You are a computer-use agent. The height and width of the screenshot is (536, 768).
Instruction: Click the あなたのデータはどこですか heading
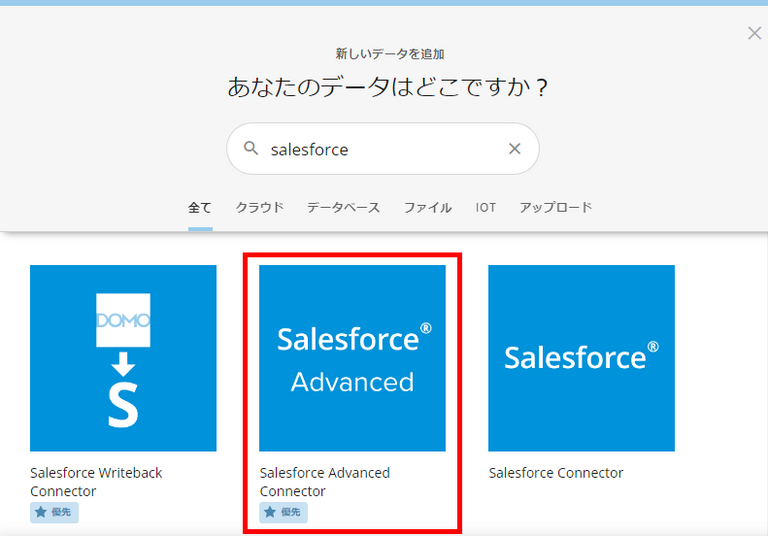(x=387, y=87)
